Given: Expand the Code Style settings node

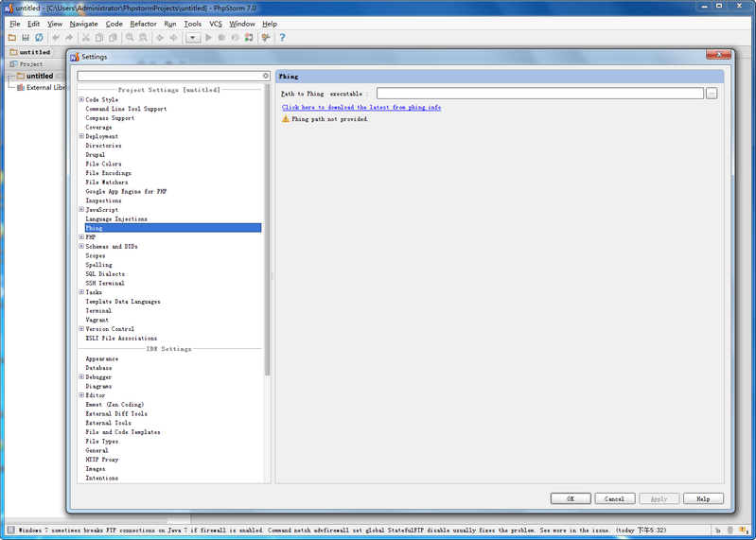Looking at the screenshot, I should tap(81, 99).
